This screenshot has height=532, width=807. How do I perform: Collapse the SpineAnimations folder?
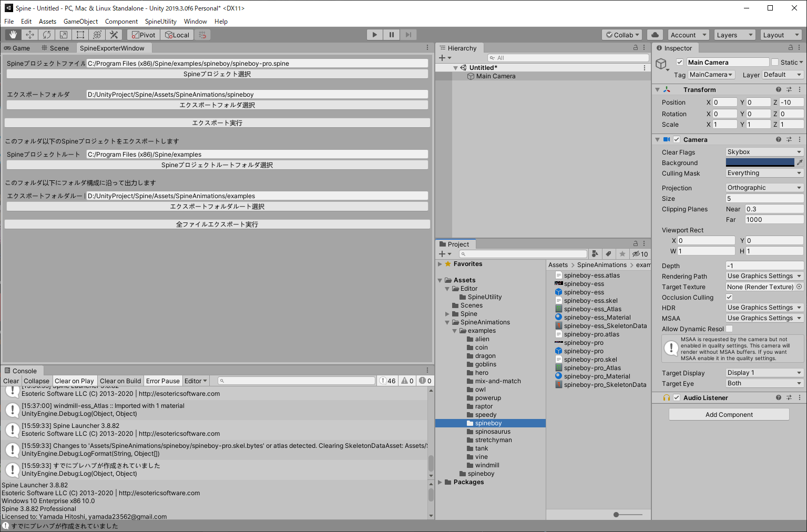pos(447,322)
